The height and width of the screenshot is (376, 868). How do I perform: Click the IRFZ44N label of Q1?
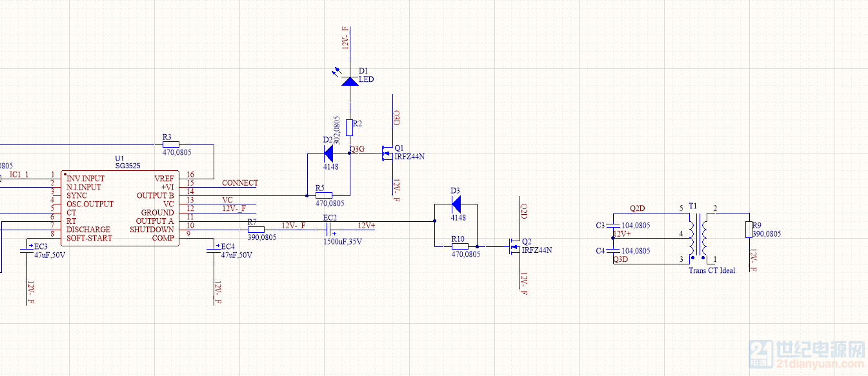click(x=410, y=157)
